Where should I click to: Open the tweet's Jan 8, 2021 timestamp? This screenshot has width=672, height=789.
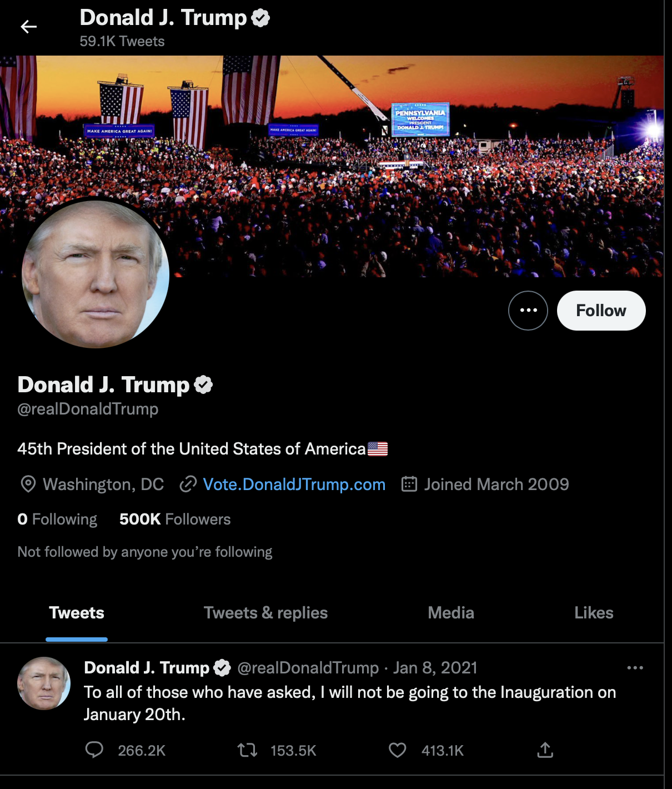pos(435,668)
